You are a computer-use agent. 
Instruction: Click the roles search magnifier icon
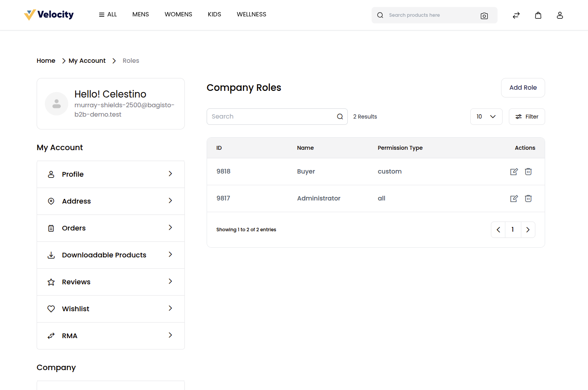click(x=340, y=117)
